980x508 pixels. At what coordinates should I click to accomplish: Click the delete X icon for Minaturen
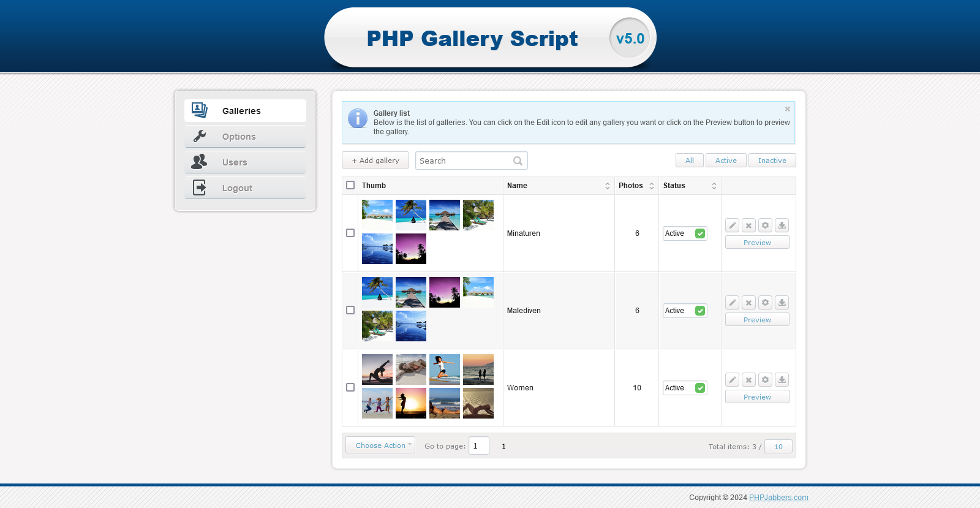click(748, 226)
